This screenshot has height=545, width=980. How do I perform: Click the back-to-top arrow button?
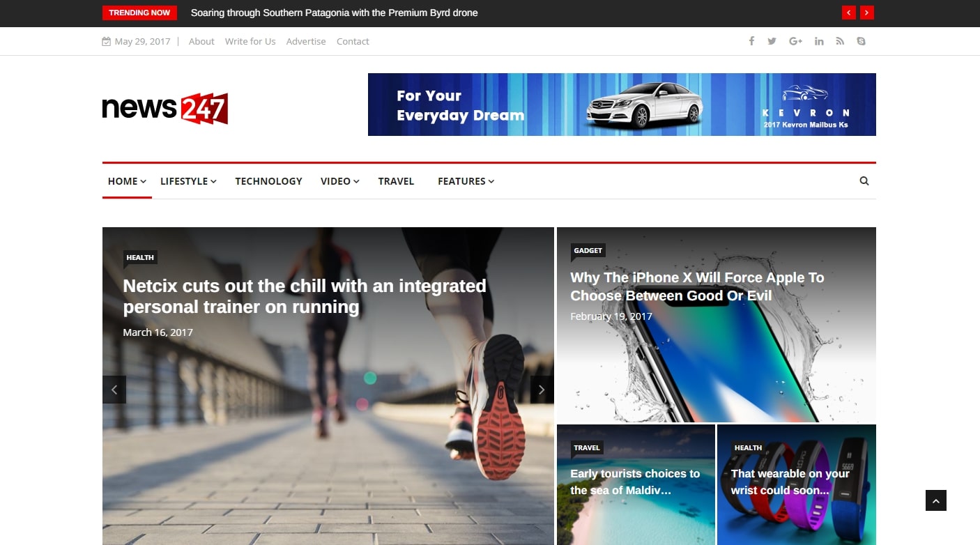[x=936, y=500]
